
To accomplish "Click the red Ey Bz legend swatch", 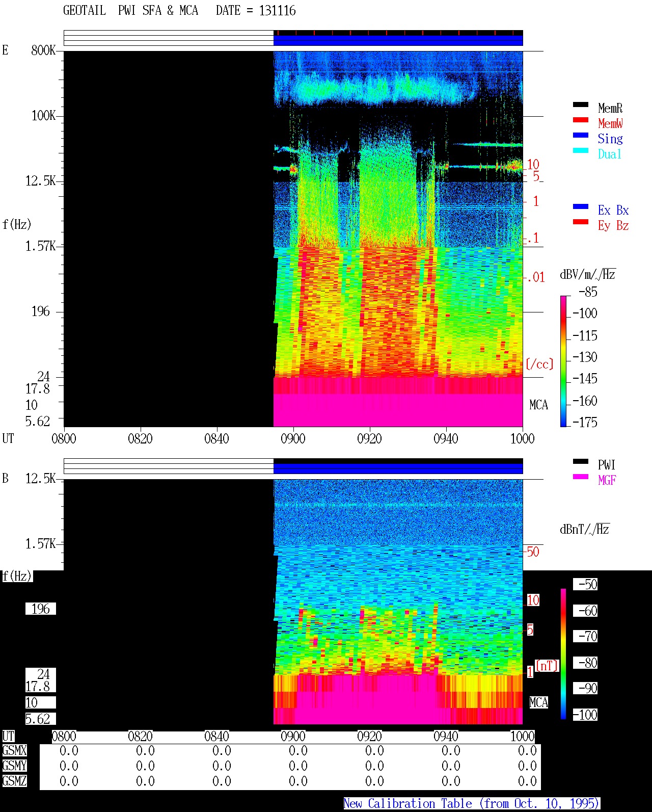I will [x=581, y=222].
